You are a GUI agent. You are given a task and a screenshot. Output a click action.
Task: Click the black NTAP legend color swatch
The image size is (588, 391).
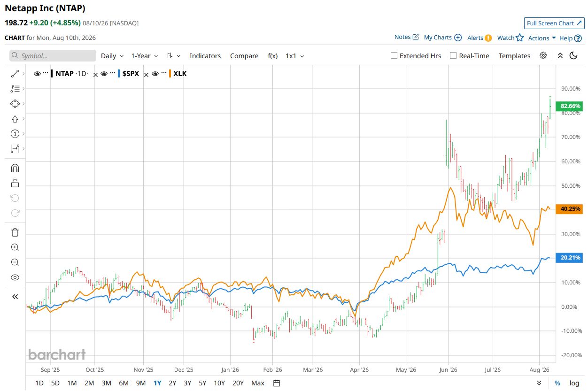(x=52, y=73)
